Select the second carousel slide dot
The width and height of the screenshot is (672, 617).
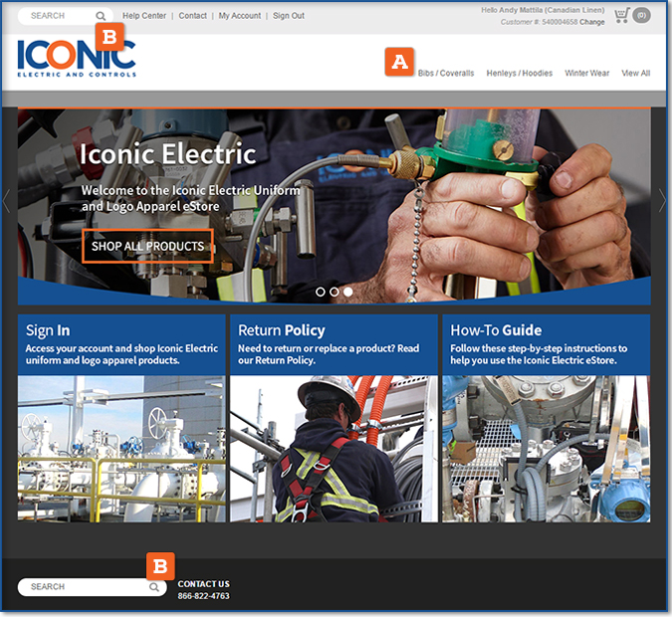point(335,292)
